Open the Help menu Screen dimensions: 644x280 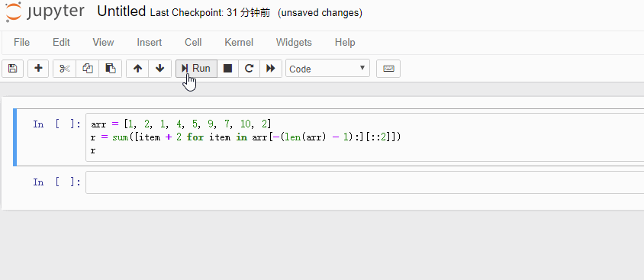[x=345, y=42]
